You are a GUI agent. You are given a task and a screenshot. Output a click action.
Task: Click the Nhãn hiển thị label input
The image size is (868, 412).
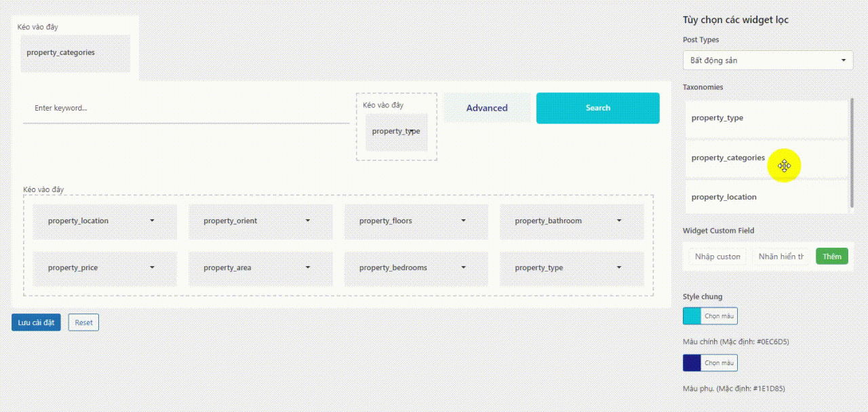(781, 257)
